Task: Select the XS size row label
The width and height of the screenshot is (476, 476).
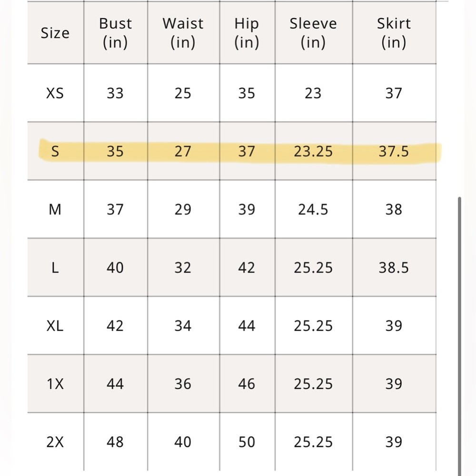Action: click(55, 93)
